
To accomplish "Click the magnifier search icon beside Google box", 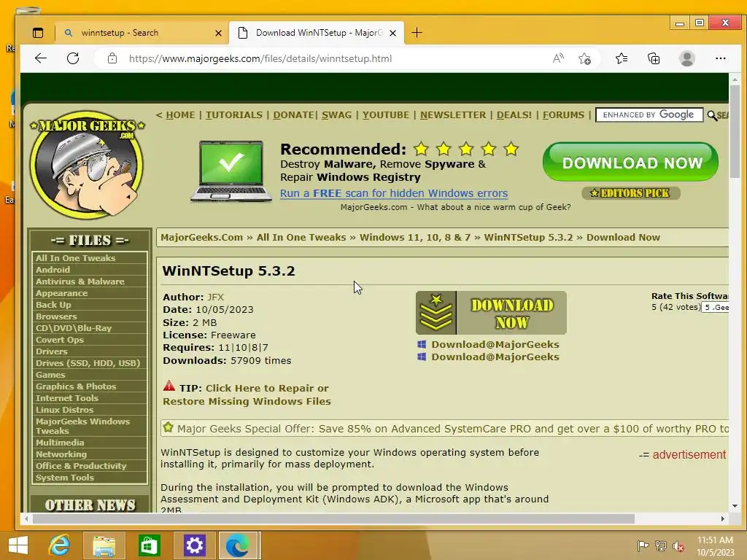I will coord(712,115).
